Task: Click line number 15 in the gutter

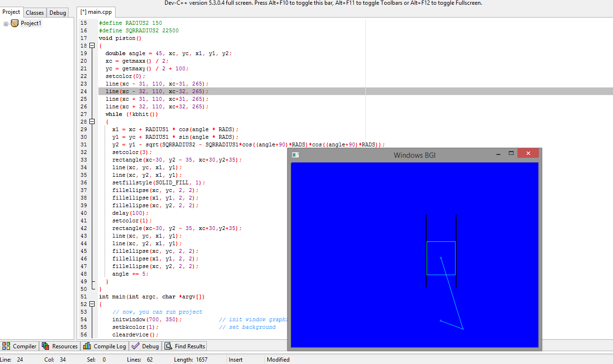Action: coord(84,23)
